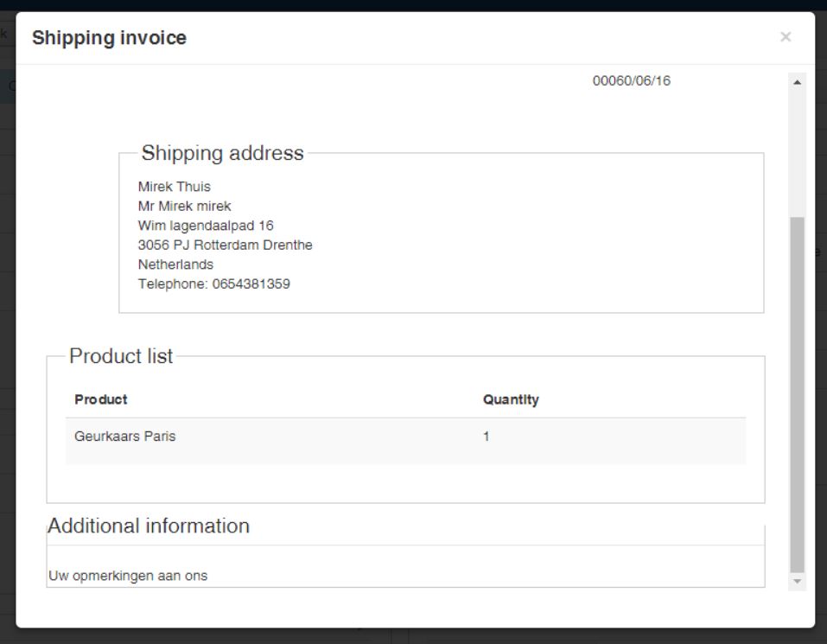Click the Netherlands country line

coord(175,265)
